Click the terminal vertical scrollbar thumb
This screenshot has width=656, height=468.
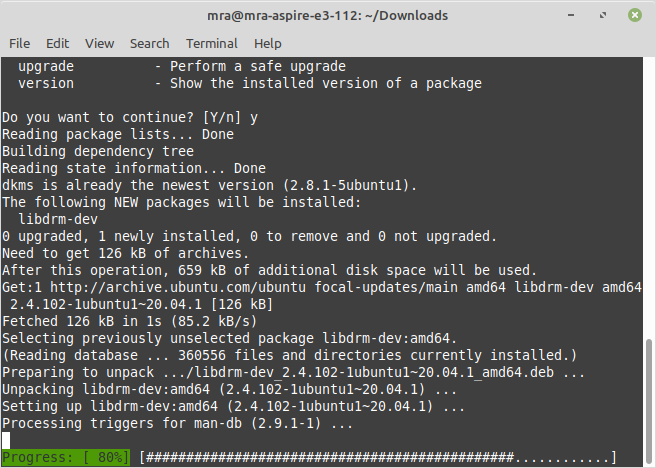click(x=649, y=402)
